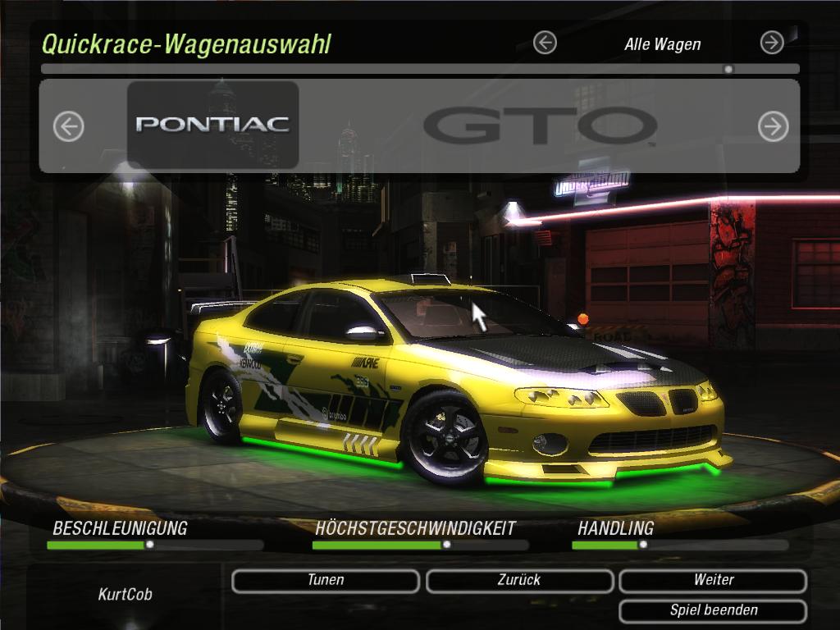Open Tunen to customize the car
Image resolution: width=840 pixels, height=630 pixels.
click(326, 581)
